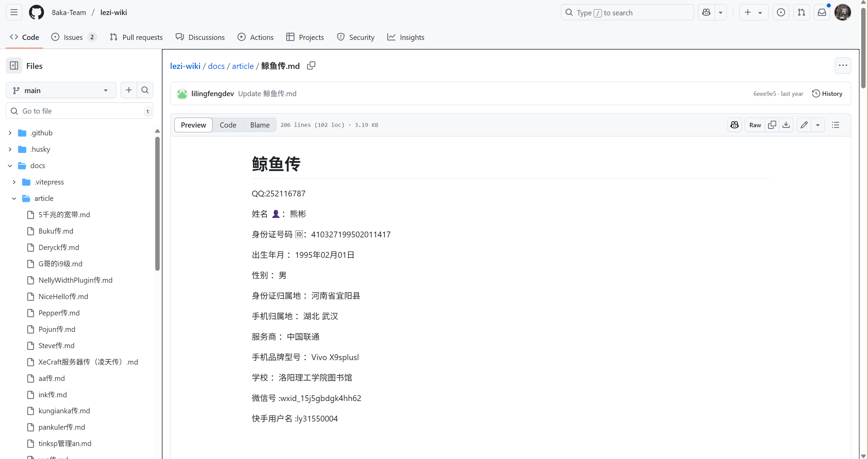The height and width of the screenshot is (459, 868).
Task: Collapse the article folder
Action: coord(14,198)
